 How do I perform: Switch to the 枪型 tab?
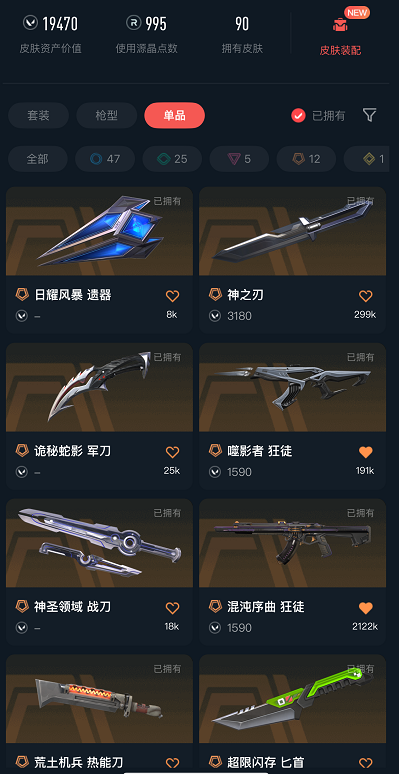pyautogui.click(x=106, y=116)
